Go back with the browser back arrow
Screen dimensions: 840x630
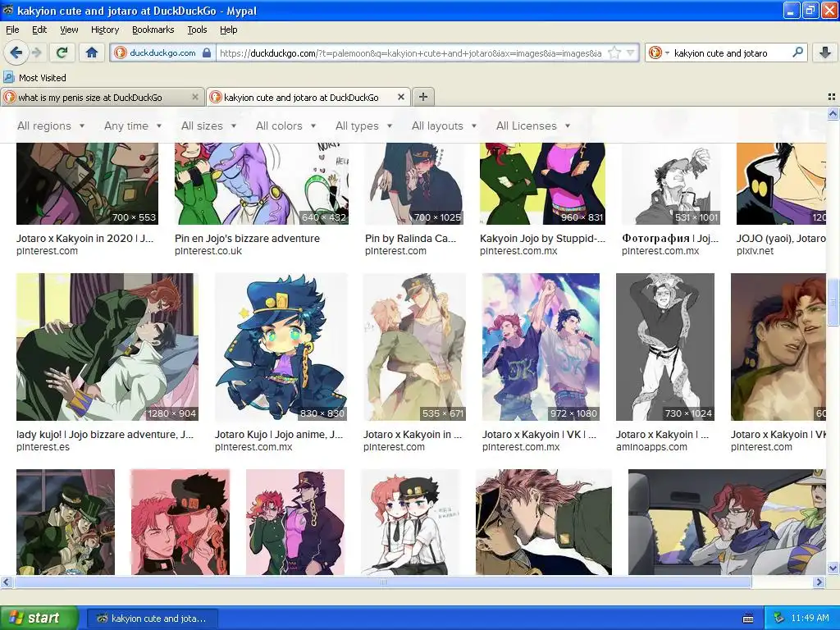[16, 52]
